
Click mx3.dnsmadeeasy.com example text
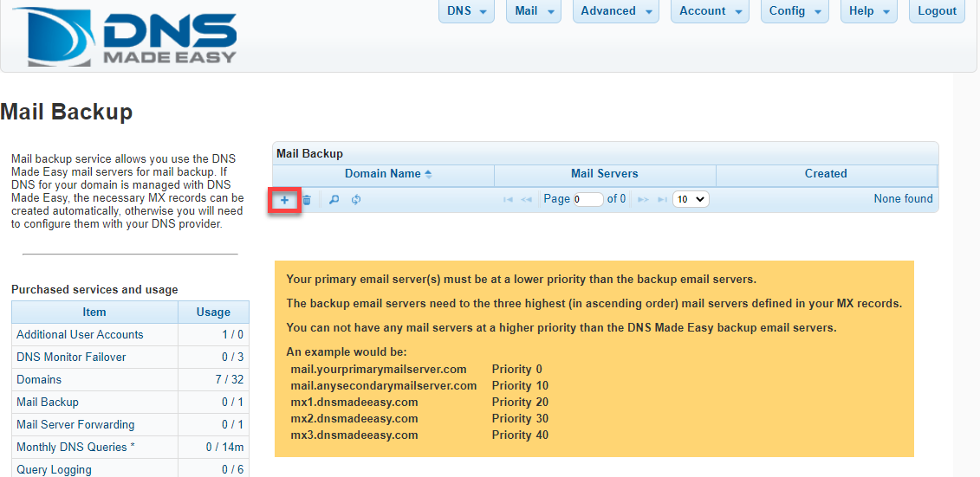click(x=354, y=435)
